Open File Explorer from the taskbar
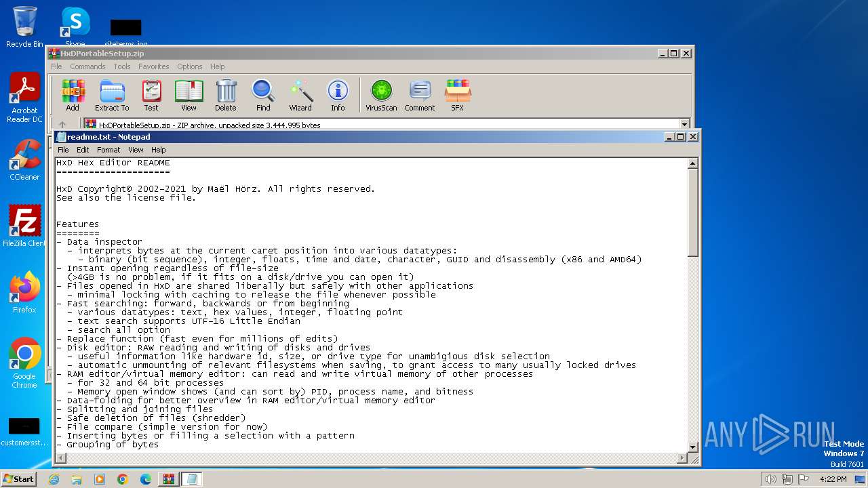This screenshot has width=868, height=488. point(77,479)
